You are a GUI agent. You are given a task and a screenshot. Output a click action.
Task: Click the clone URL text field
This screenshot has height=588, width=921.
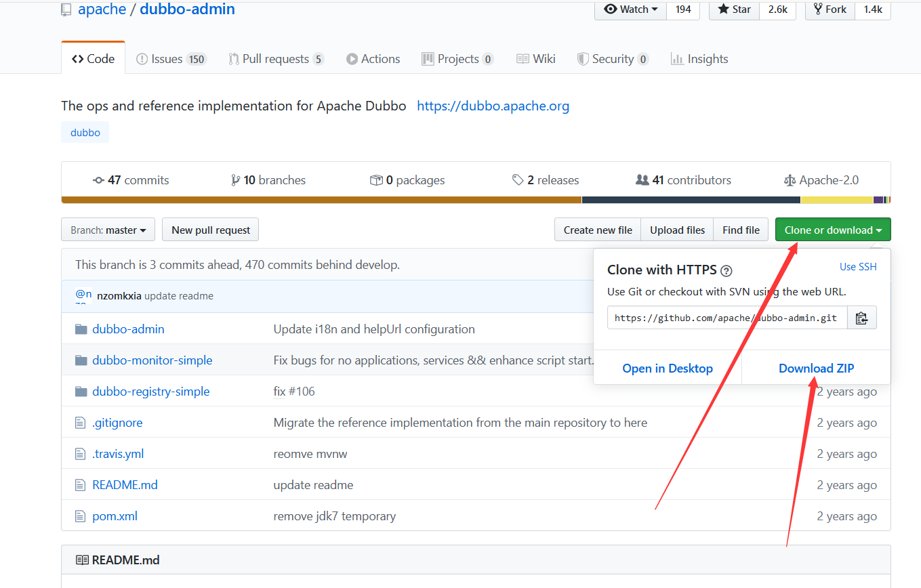727,318
